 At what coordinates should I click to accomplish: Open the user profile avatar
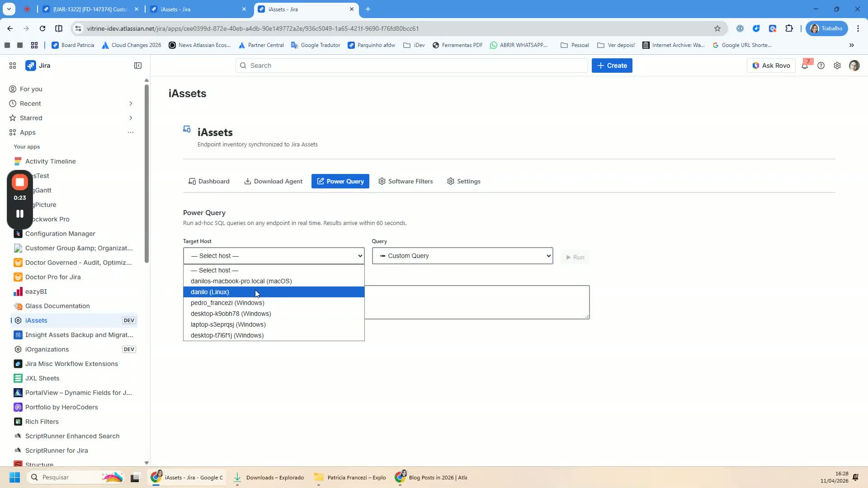854,66
